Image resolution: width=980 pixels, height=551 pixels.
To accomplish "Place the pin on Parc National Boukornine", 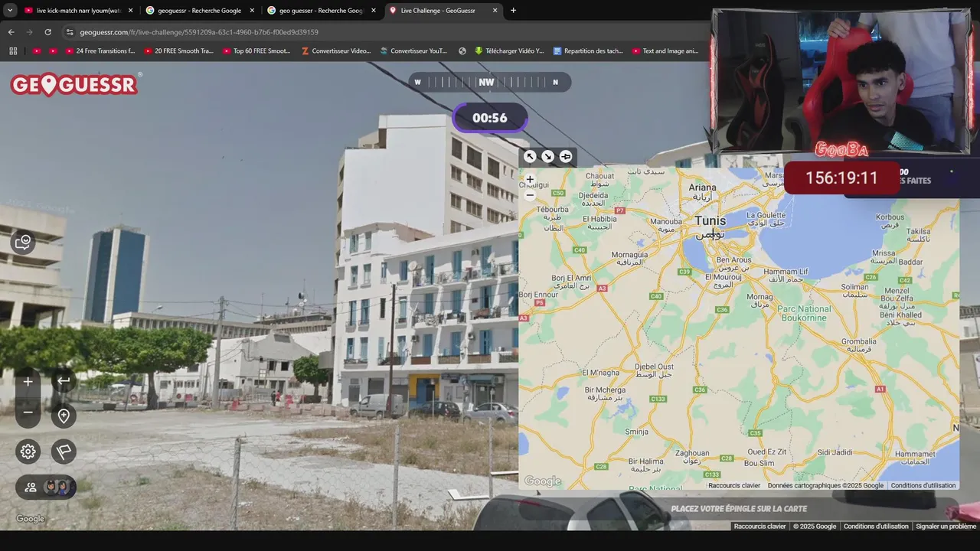I will click(x=804, y=313).
